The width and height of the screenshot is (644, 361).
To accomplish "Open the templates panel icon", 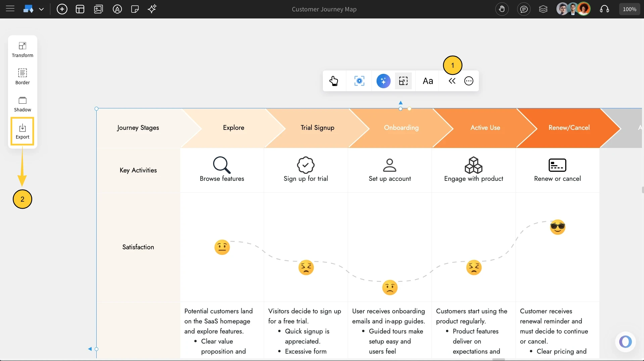I will (80, 9).
